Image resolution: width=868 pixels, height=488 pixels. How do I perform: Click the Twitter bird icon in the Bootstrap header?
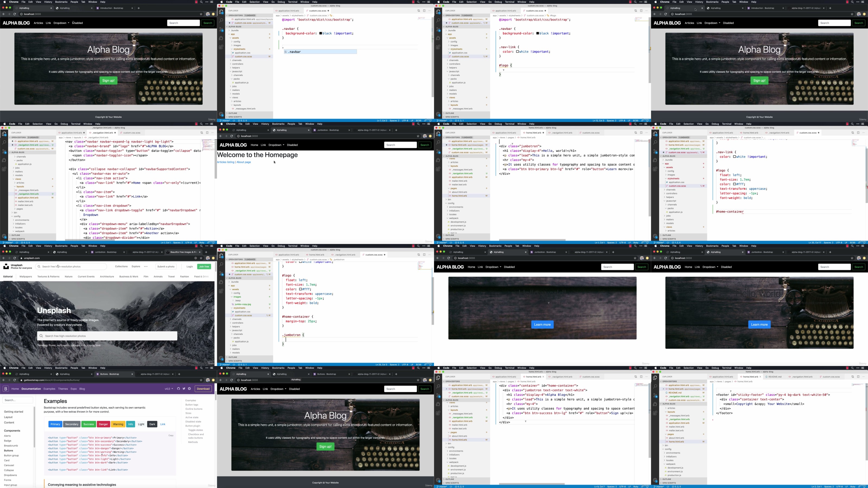tap(184, 389)
